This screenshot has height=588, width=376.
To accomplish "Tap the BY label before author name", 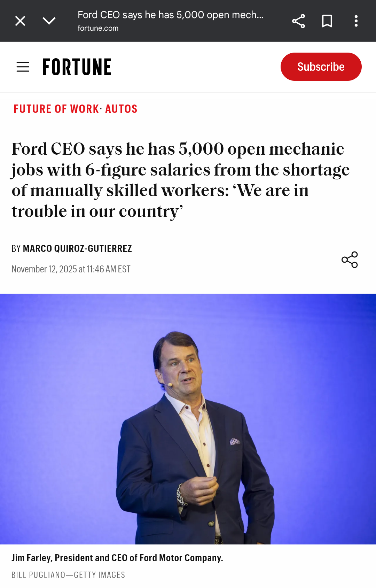I will tap(16, 249).
